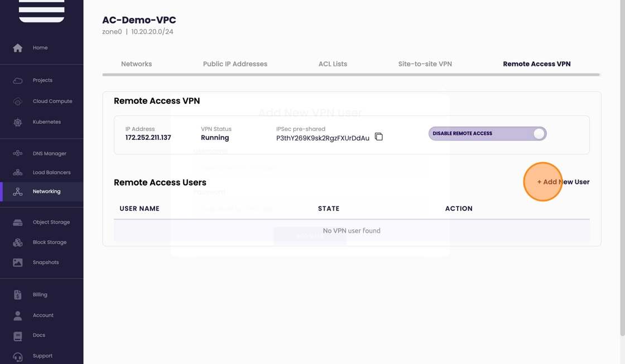This screenshot has width=625, height=364.
Task: Click the Load Balancers icon
Action: pyautogui.click(x=18, y=172)
